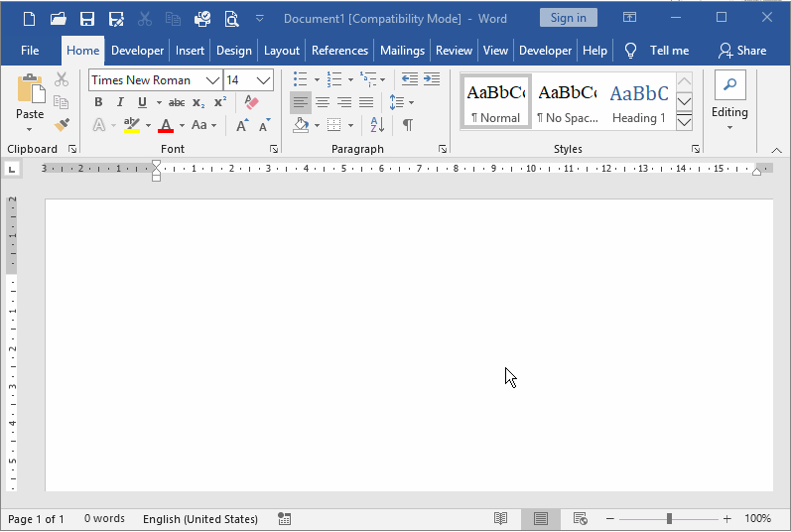Click the spelling check icon in quick access
791x532 pixels.
[x=202, y=19]
